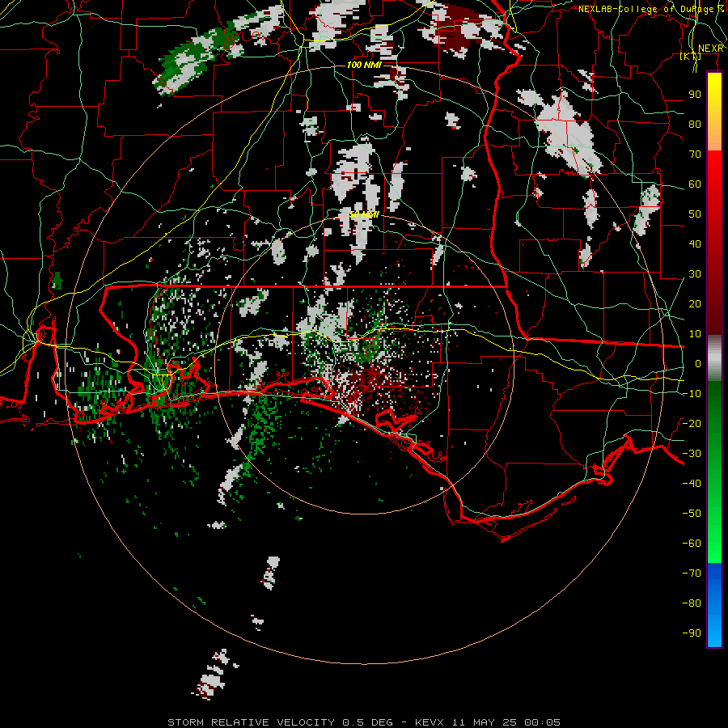Click the blue bottom band of the color bar

pos(714,605)
